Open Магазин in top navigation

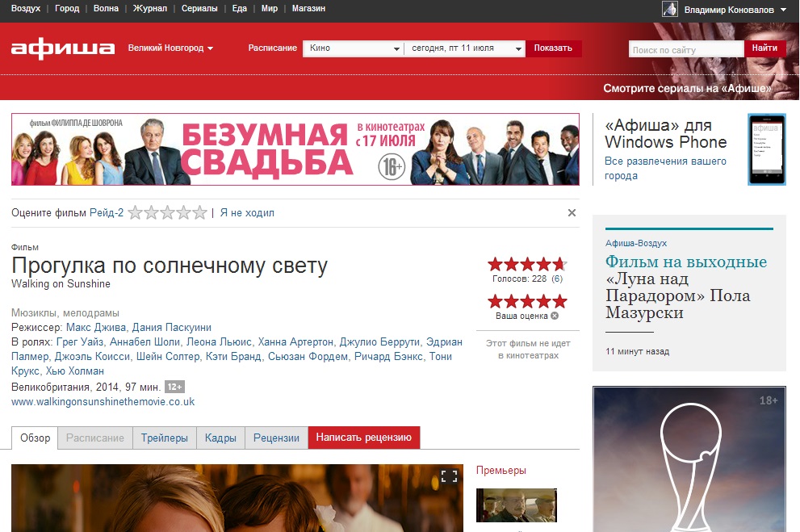coord(308,9)
